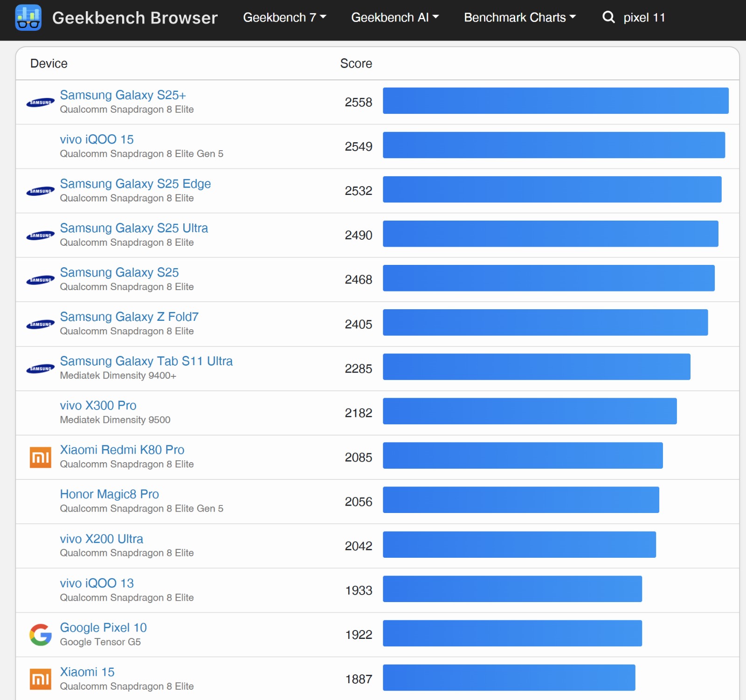Image resolution: width=746 pixels, height=700 pixels.
Task: Click Samsung logo next to Galaxy S25
Action: pyautogui.click(x=41, y=280)
